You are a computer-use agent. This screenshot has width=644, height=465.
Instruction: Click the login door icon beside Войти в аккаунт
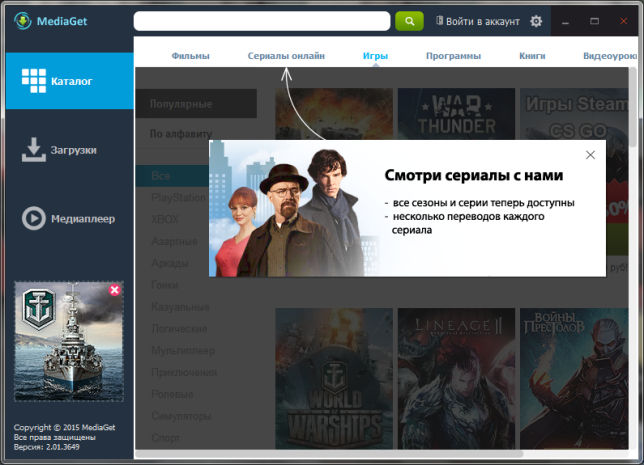(x=439, y=21)
